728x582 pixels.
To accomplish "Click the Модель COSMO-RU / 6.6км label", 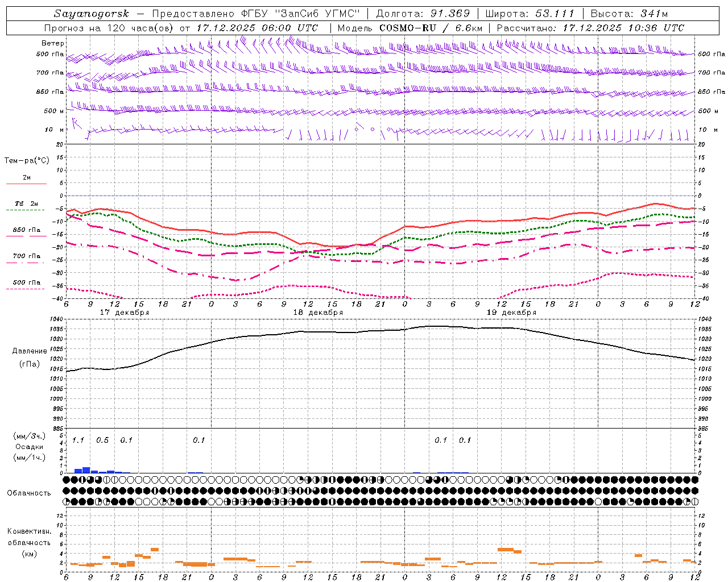I will pos(409,28).
